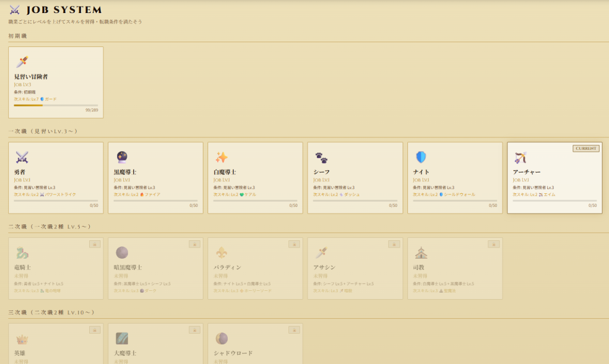The height and width of the screenshot is (364, 609).
Task: Click the 大魔導士 job name
Action: click(x=125, y=353)
